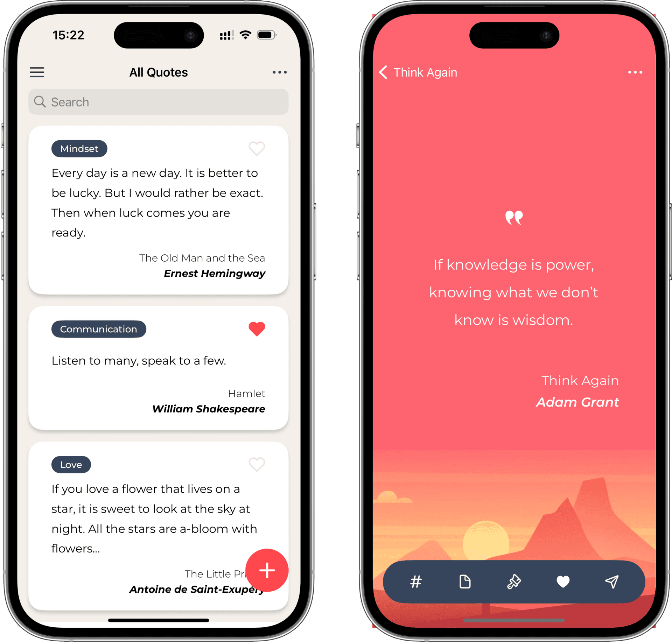Expand the Communication category tag
Viewport: 672px width, 642px height.
click(98, 329)
